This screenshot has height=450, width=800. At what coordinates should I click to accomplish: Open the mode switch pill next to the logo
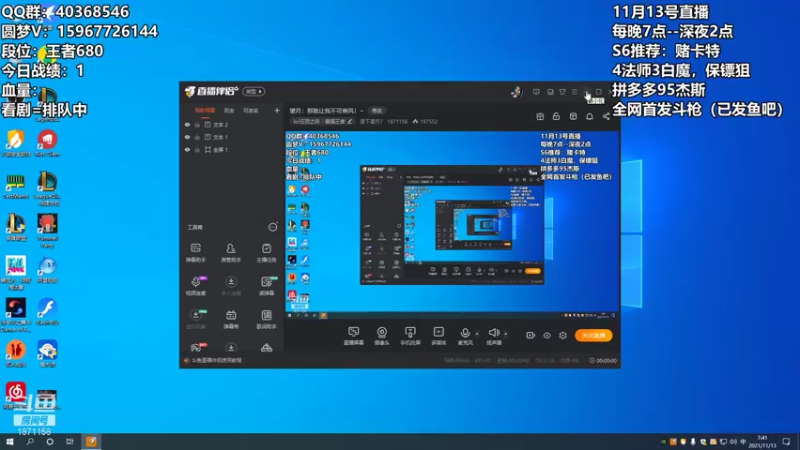pos(254,91)
